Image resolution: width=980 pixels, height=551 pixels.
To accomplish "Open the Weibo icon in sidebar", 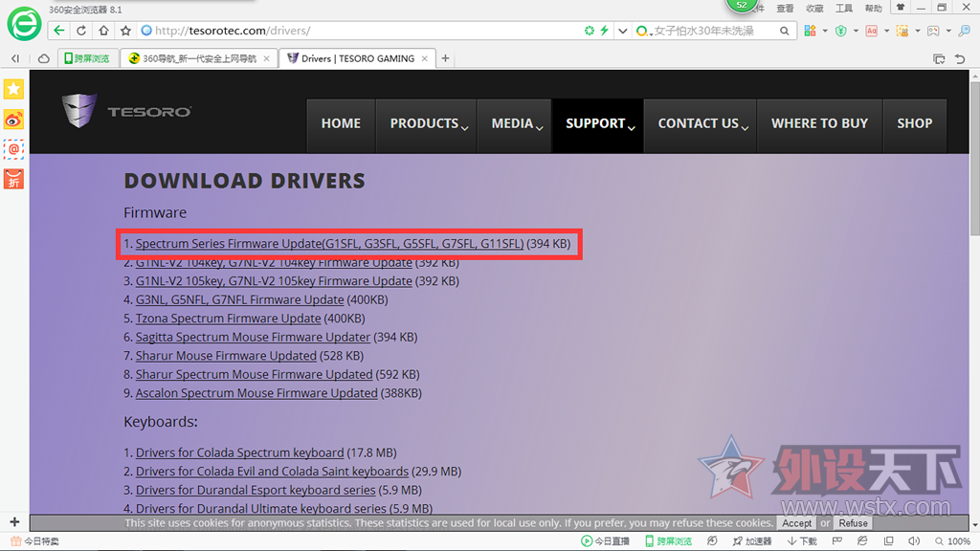I will [13, 120].
